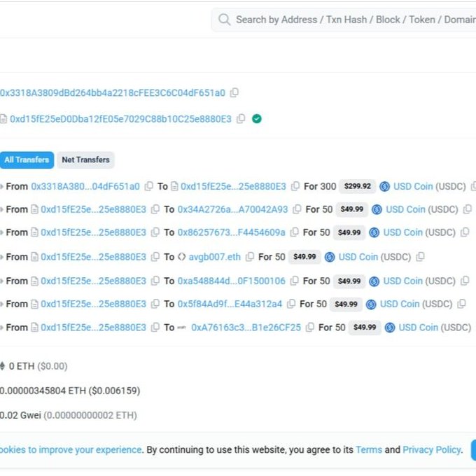Screen dimensions: 476x476
Task: Open the Terms link in cookie notice
Action: 369,449
